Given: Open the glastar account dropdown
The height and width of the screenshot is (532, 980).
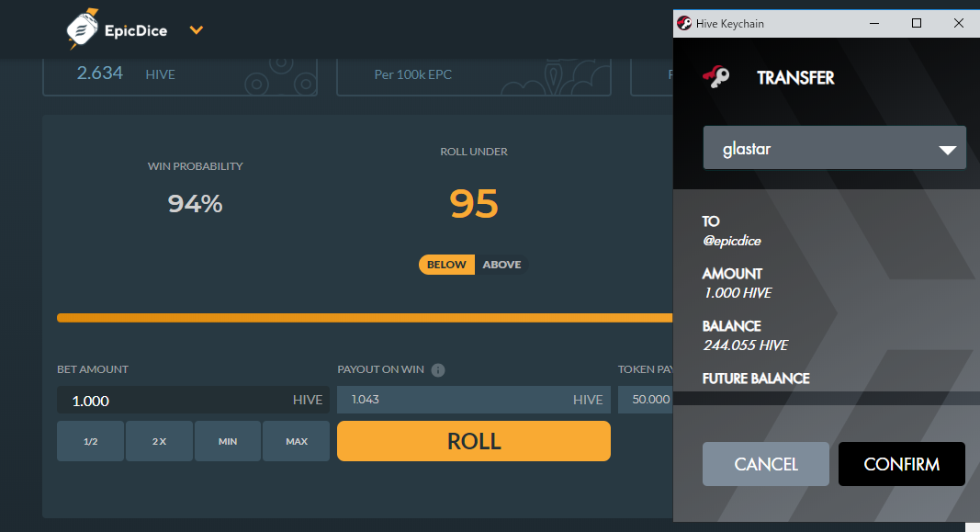Looking at the screenshot, I should point(834,149).
